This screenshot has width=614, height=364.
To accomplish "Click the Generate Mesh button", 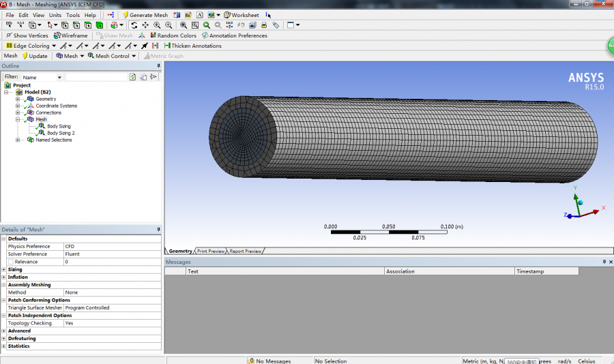I will click(x=145, y=15).
